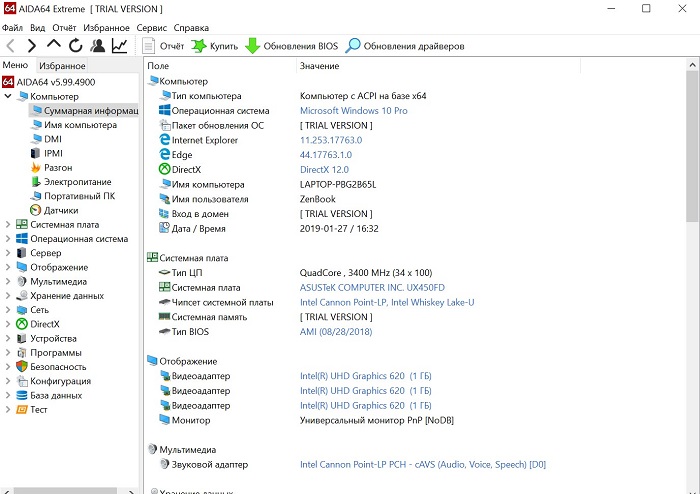700x494 pixels.
Task: Select Суммарная информация in the tree
Action: pyautogui.click(x=84, y=111)
